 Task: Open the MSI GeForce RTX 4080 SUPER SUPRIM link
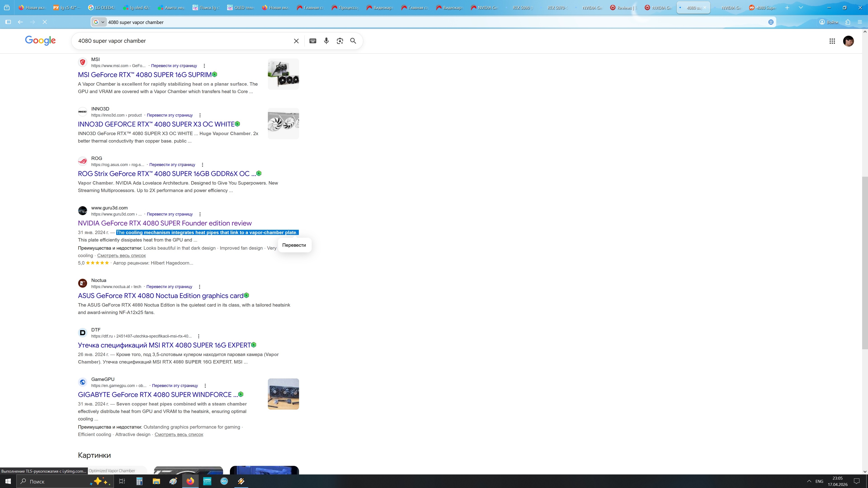(145, 75)
